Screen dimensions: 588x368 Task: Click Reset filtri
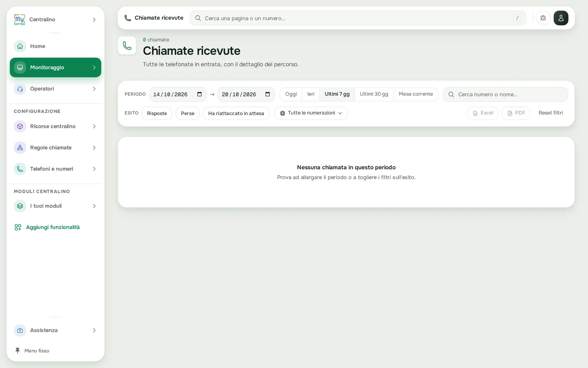pos(551,113)
